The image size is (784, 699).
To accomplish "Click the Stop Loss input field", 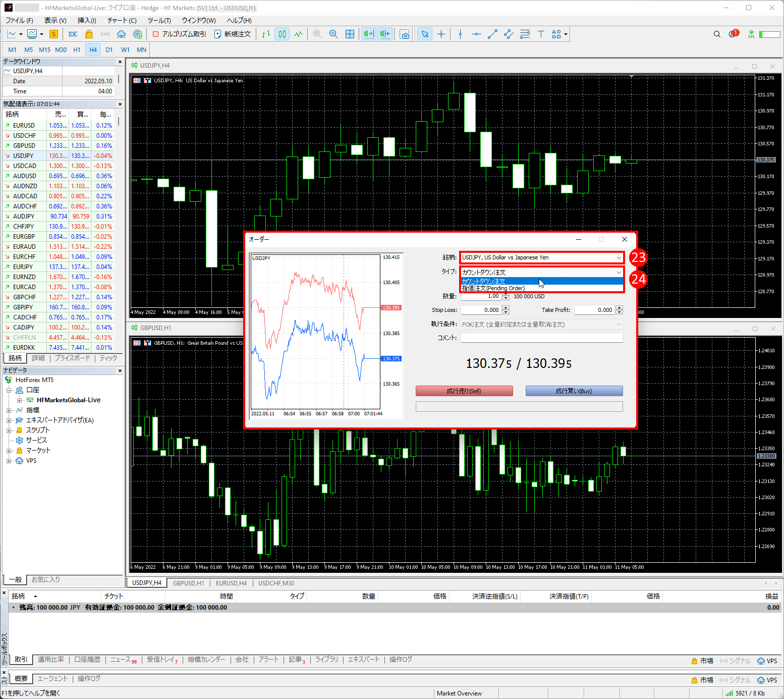I will (481, 310).
